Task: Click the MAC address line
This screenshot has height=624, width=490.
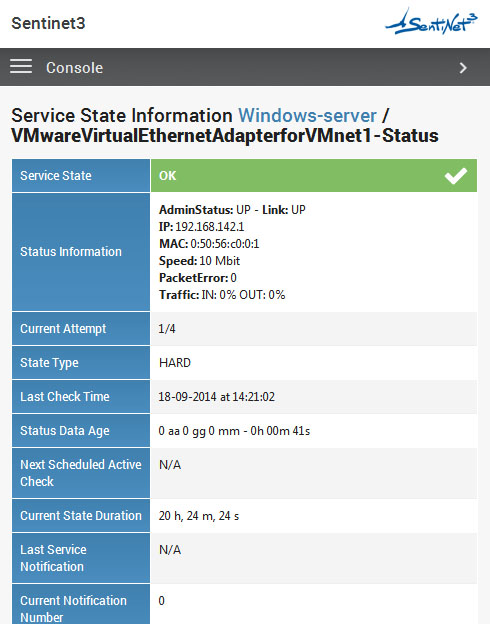Action: (x=209, y=244)
